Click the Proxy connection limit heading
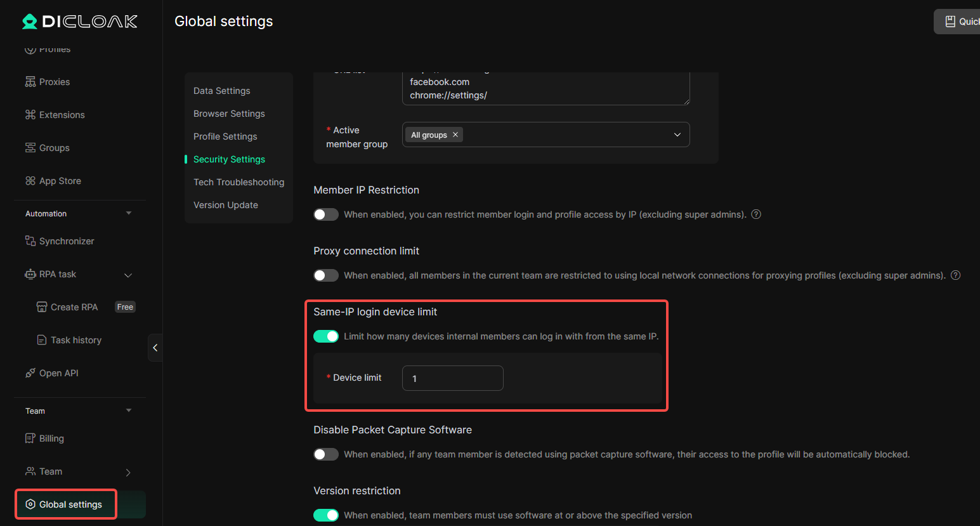 [x=366, y=251]
